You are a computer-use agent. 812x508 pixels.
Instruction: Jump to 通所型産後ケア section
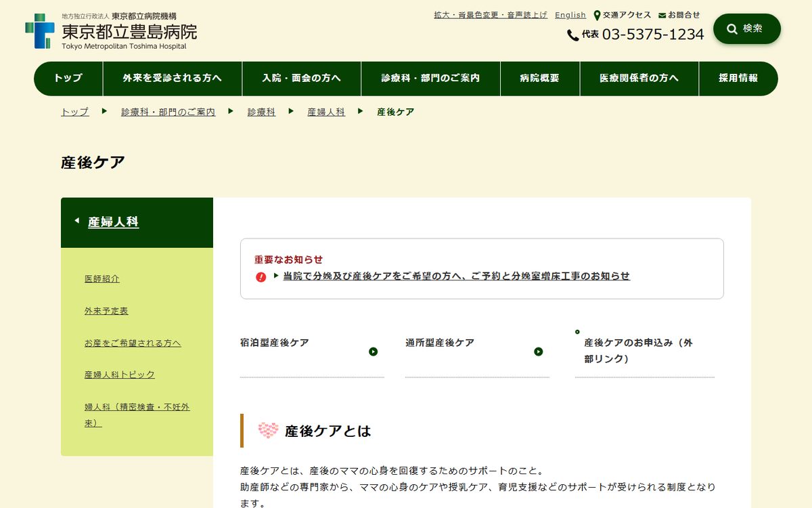(x=477, y=351)
